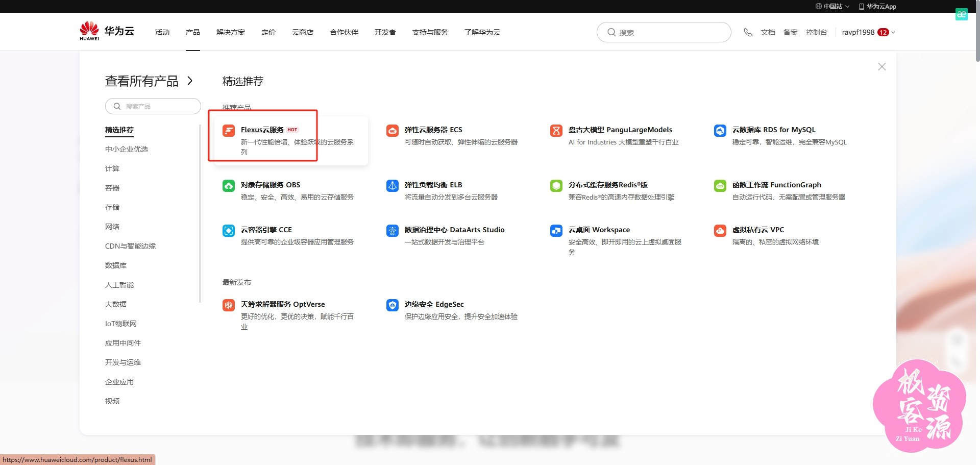The height and width of the screenshot is (465, 980).
Task: Click the 分布式缓存服务Redis icon
Action: pyautogui.click(x=556, y=186)
